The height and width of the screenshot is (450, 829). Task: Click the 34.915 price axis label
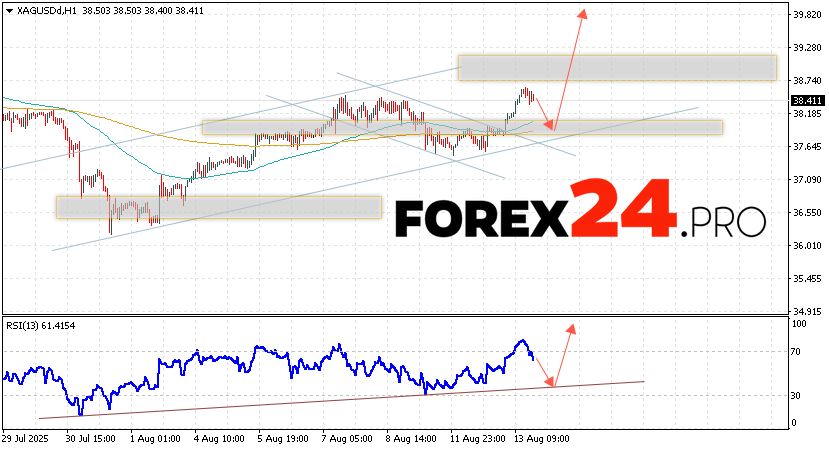pos(806,311)
